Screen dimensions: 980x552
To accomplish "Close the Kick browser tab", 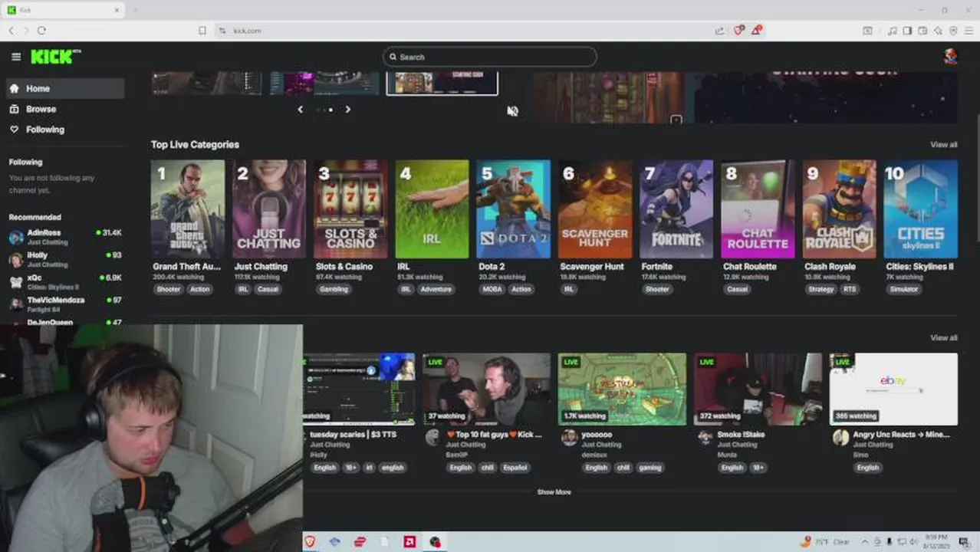I will point(117,10).
